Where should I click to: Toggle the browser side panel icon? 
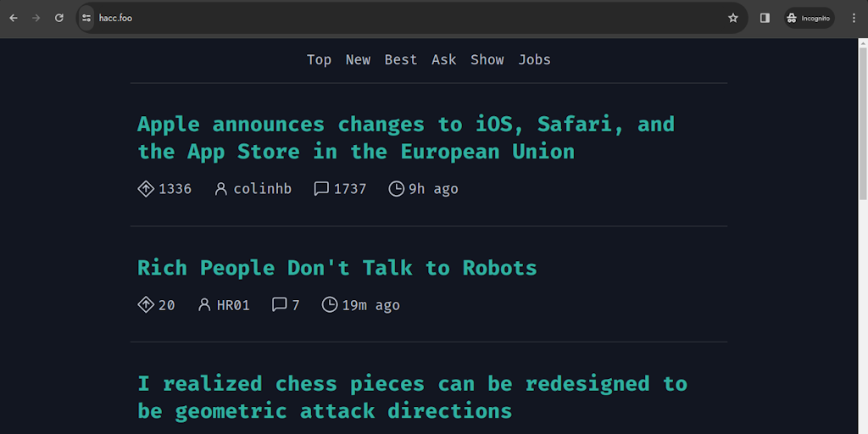pos(765,19)
